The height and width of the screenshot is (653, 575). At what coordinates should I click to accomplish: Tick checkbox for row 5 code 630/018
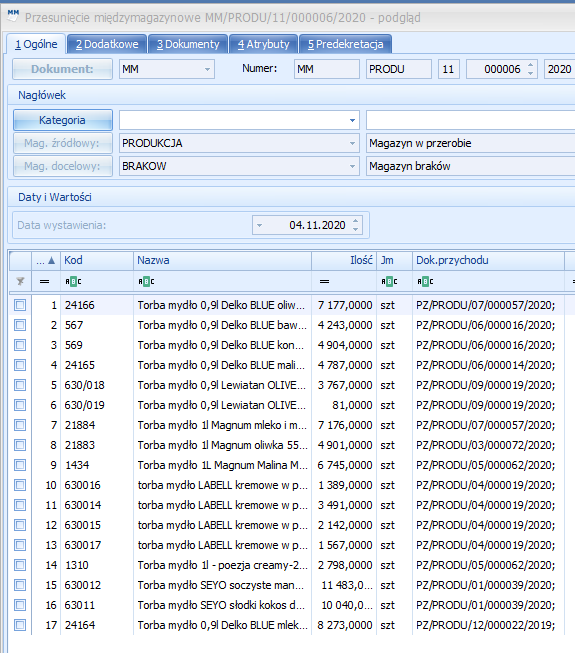pyautogui.click(x=20, y=385)
